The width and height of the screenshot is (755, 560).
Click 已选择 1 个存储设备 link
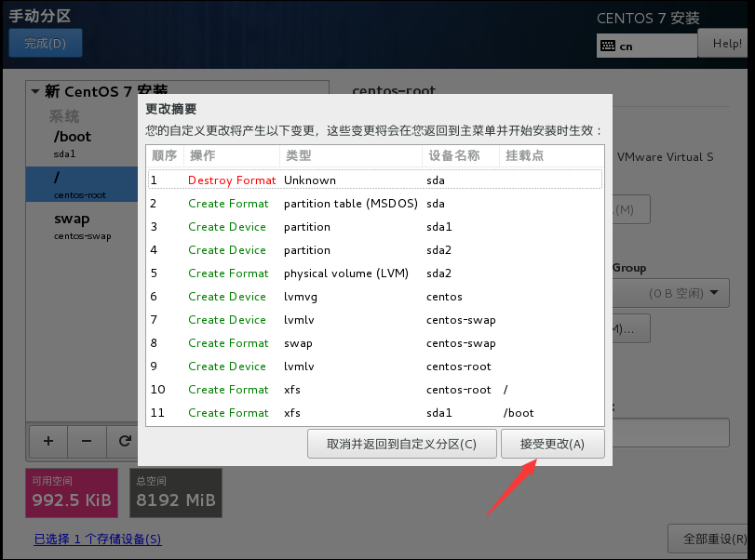point(98,540)
